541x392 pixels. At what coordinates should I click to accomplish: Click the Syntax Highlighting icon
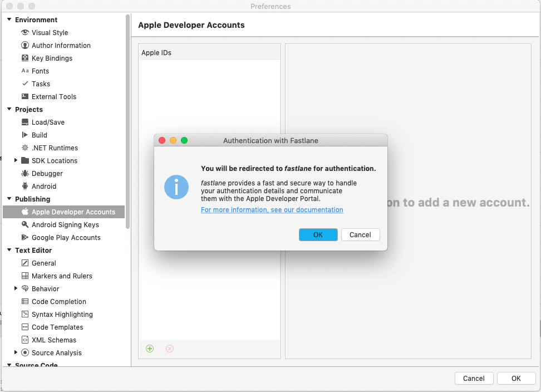click(25, 314)
